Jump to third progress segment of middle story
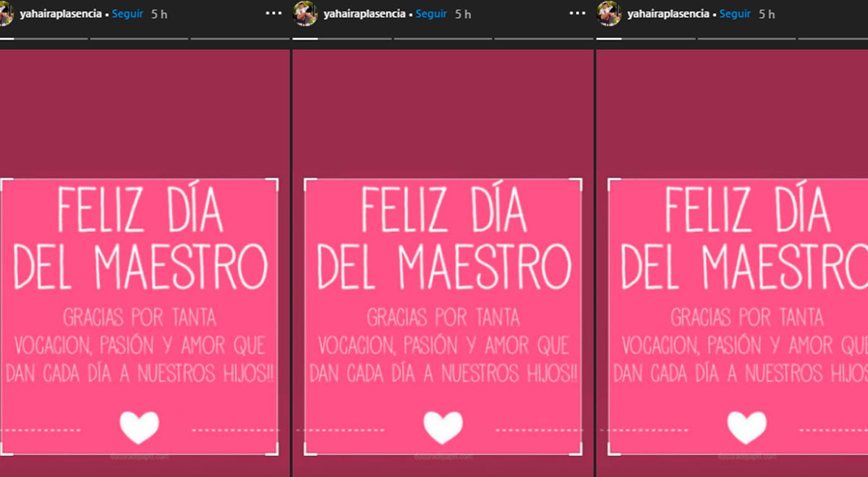The image size is (868, 477). pyautogui.click(x=543, y=38)
